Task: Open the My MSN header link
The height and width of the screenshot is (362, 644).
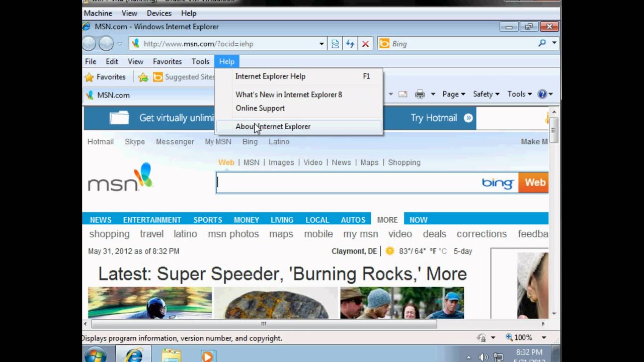Action: tap(218, 142)
